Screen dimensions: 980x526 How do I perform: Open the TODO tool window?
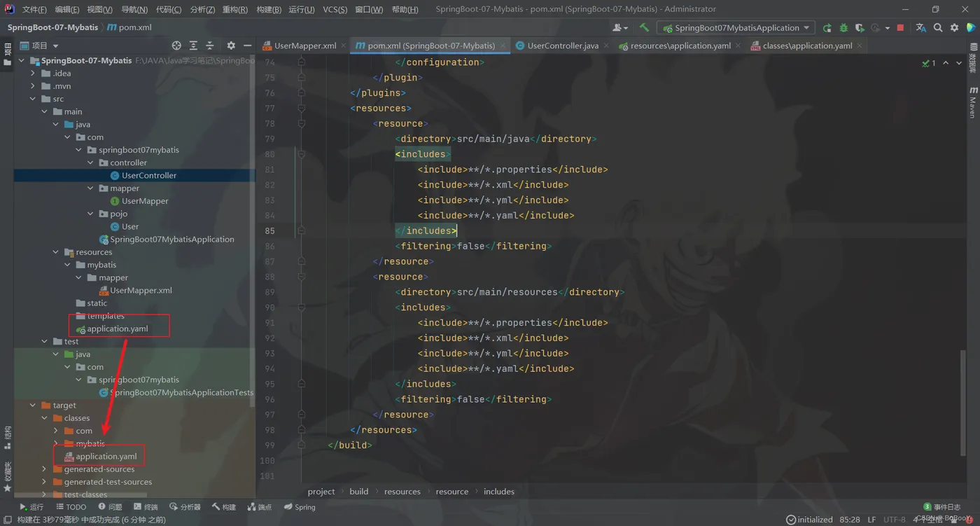[71, 507]
